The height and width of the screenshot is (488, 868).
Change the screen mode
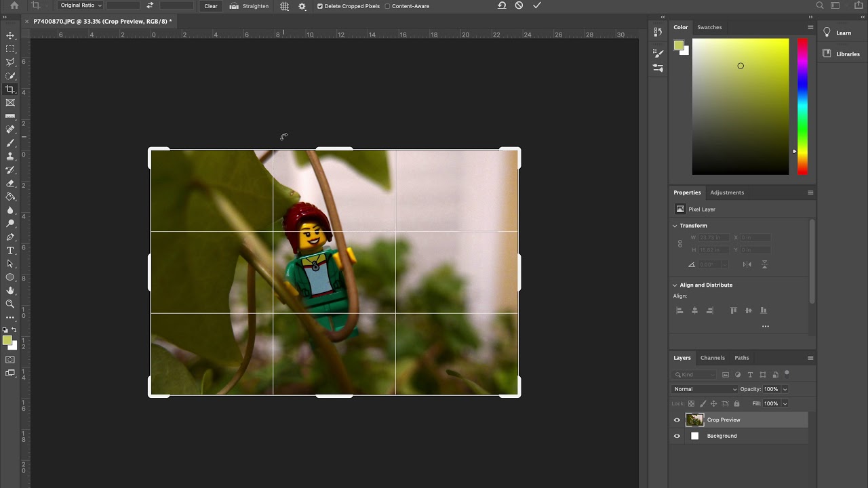point(10,373)
